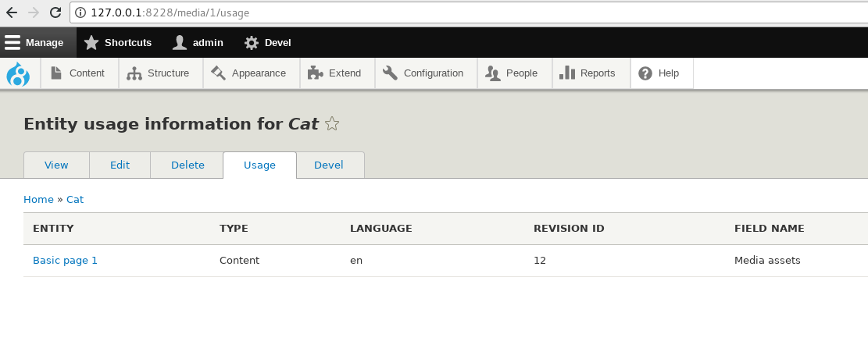Reload the page in the browser
868x352 pixels.
pos(55,12)
